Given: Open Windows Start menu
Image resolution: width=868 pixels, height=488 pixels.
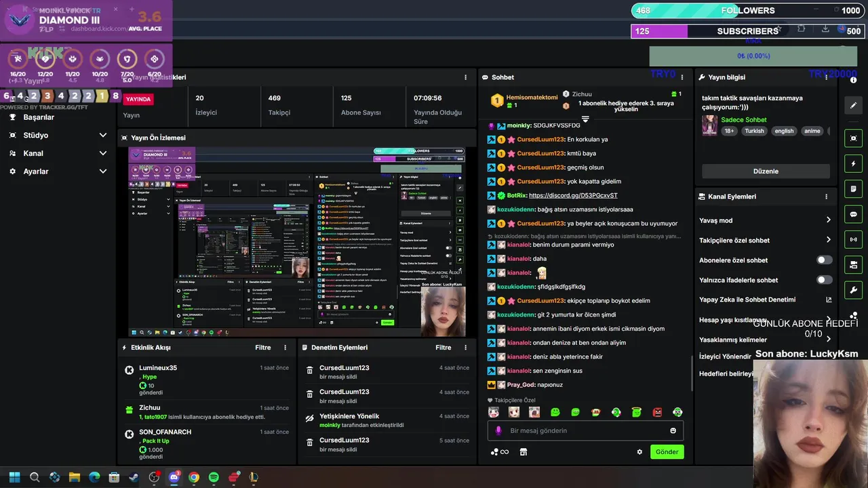Looking at the screenshot, I should (14, 477).
